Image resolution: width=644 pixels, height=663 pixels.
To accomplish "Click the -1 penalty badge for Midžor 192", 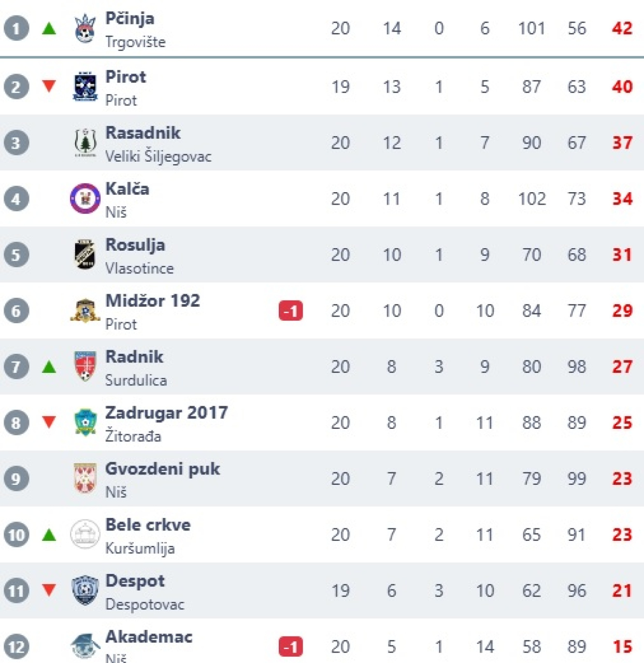I will pos(291,311).
